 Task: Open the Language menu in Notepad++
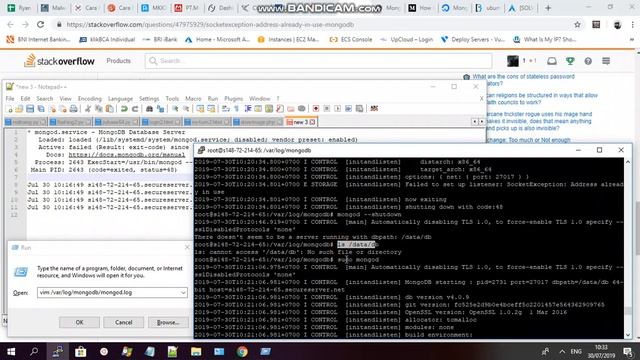pos(120,99)
